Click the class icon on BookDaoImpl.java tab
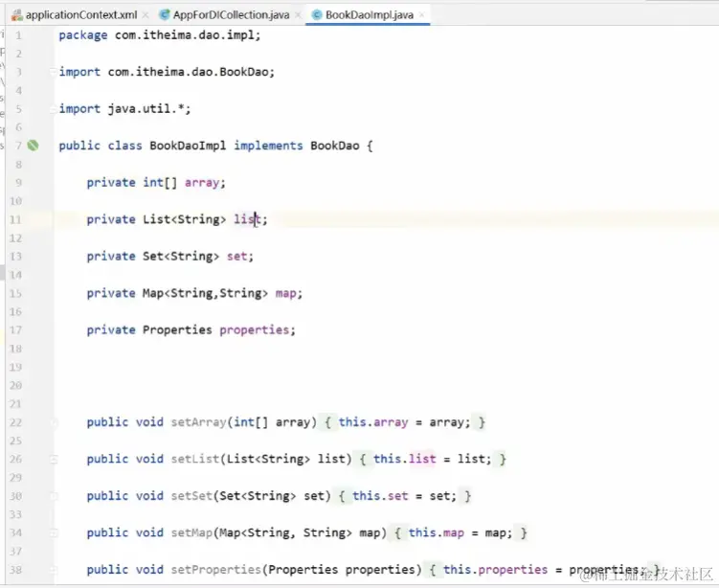Image resolution: width=719 pixels, height=588 pixels. pyautogui.click(x=316, y=14)
